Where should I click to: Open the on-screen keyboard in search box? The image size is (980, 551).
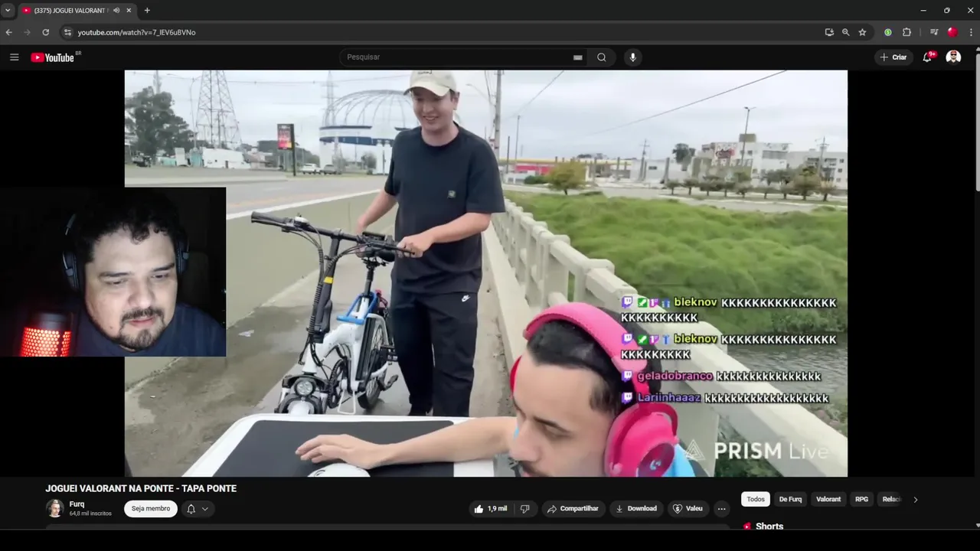tap(578, 57)
